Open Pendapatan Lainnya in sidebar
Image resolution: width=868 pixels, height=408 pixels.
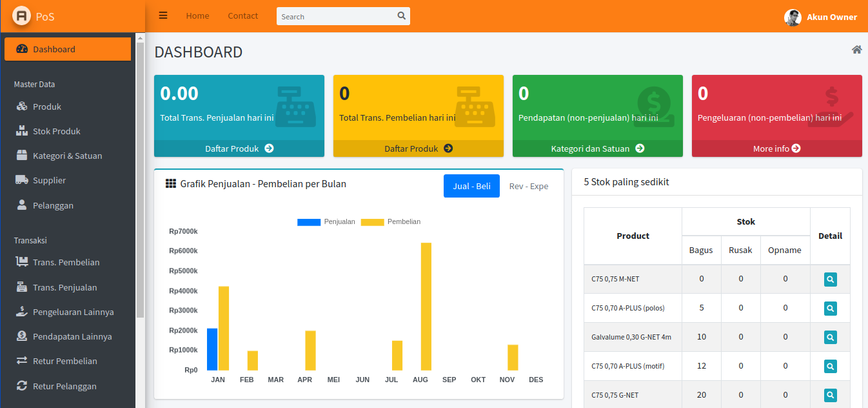pyautogui.click(x=68, y=336)
